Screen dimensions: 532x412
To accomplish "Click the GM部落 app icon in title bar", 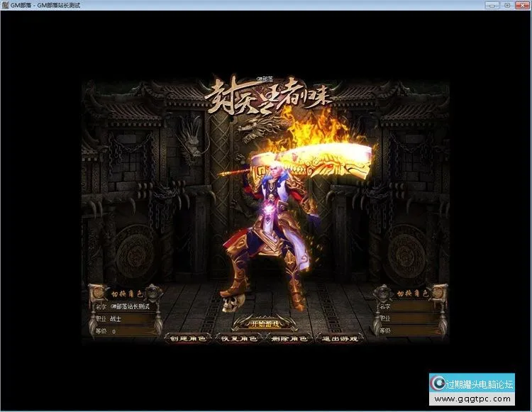I will click(x=6, y=5).
